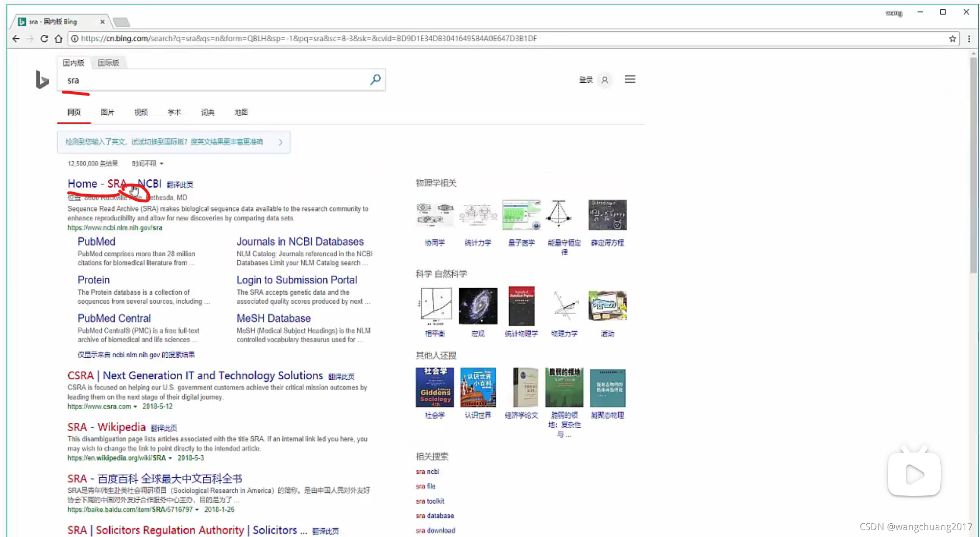This screenshot has width=980, height=537.
Task: Expand the 时间不限 time filter
Action: pos(147,164)
